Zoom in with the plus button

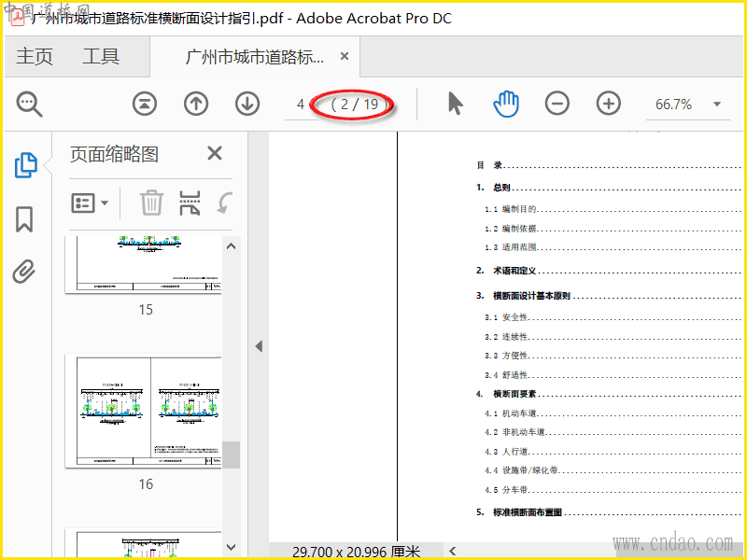pos(609,104)
